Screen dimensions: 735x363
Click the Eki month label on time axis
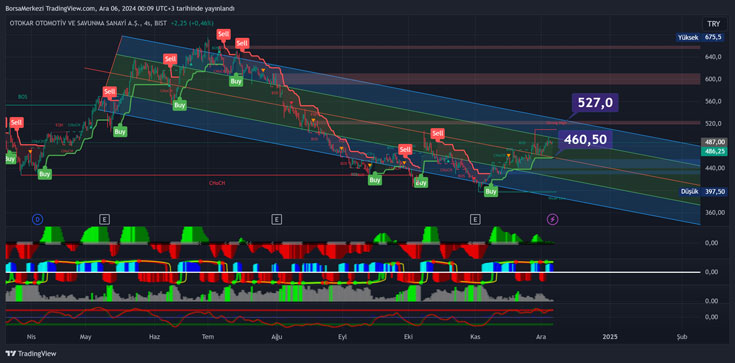pos(409,337)
